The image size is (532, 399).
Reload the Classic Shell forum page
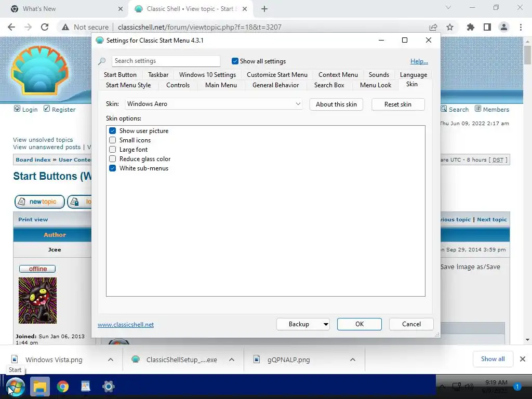coord(45,27)
